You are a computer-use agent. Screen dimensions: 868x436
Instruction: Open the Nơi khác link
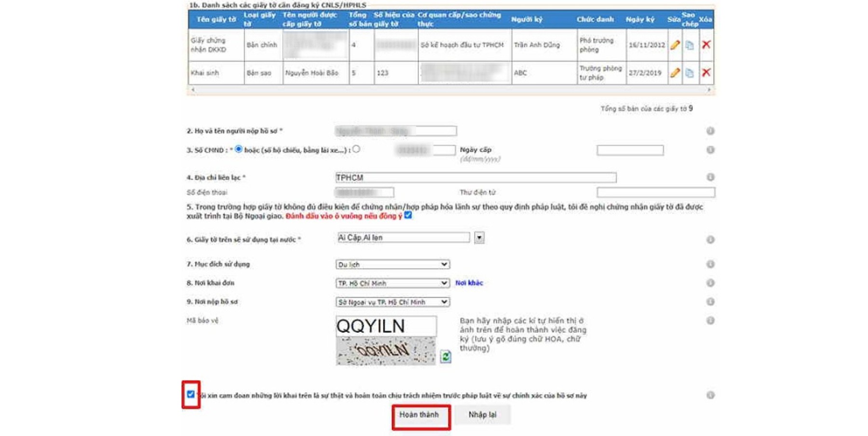tap(469, 283)
